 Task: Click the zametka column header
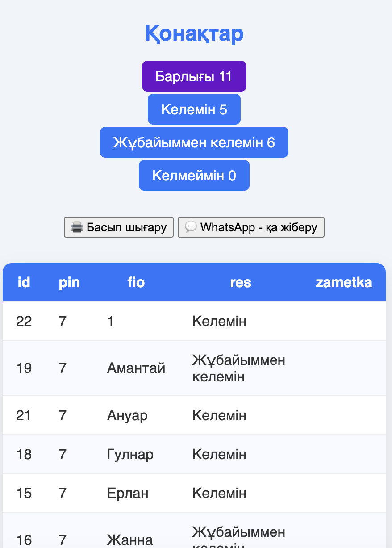(343, 282)
